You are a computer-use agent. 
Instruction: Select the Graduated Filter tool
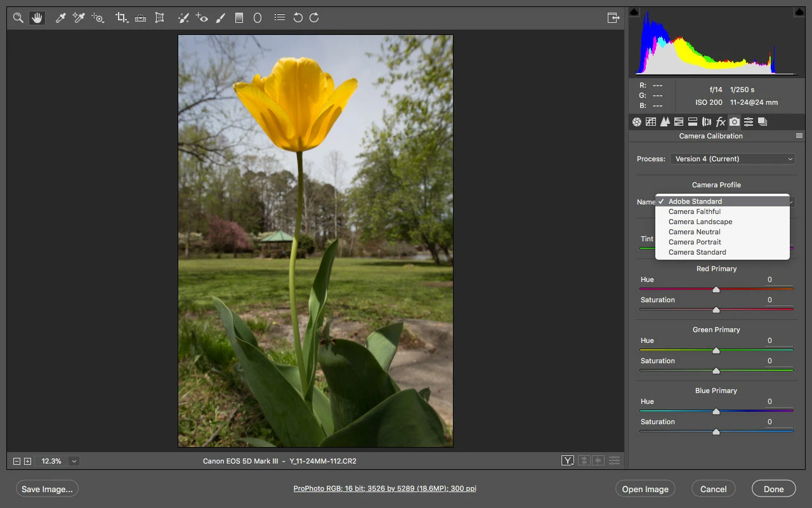(239, 18)
